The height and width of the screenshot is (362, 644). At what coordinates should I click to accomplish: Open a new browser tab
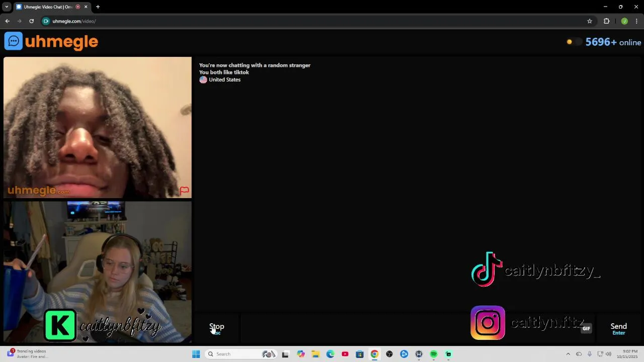point(98,7)
